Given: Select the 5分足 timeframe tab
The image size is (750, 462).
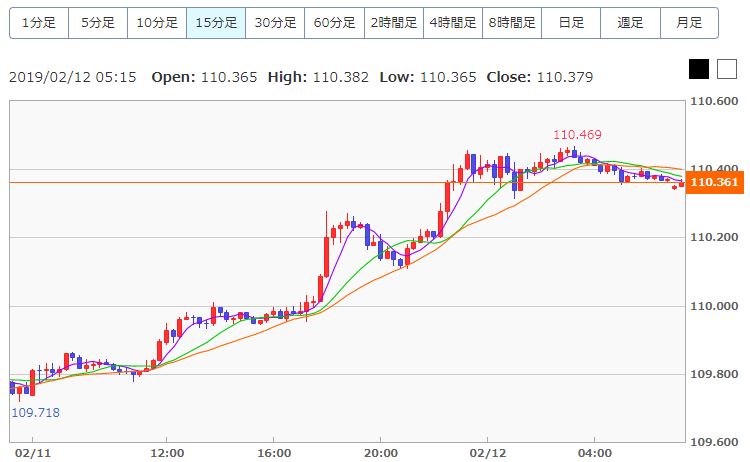Looking at the screenshot, I should (x=98, y=22).
